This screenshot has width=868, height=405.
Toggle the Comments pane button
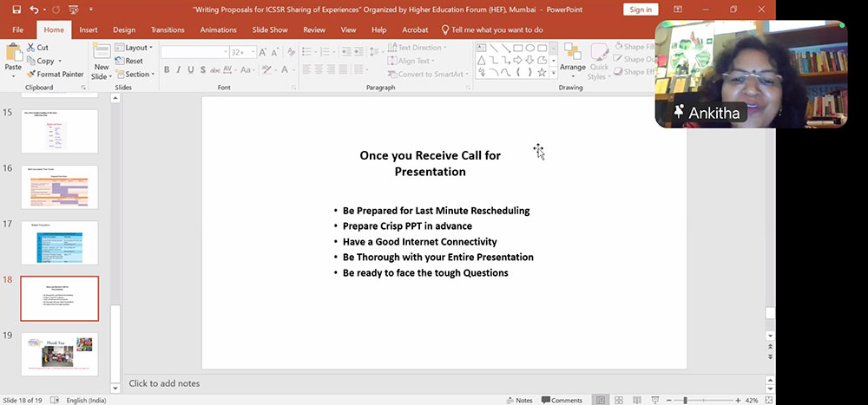tap(561, 400)
